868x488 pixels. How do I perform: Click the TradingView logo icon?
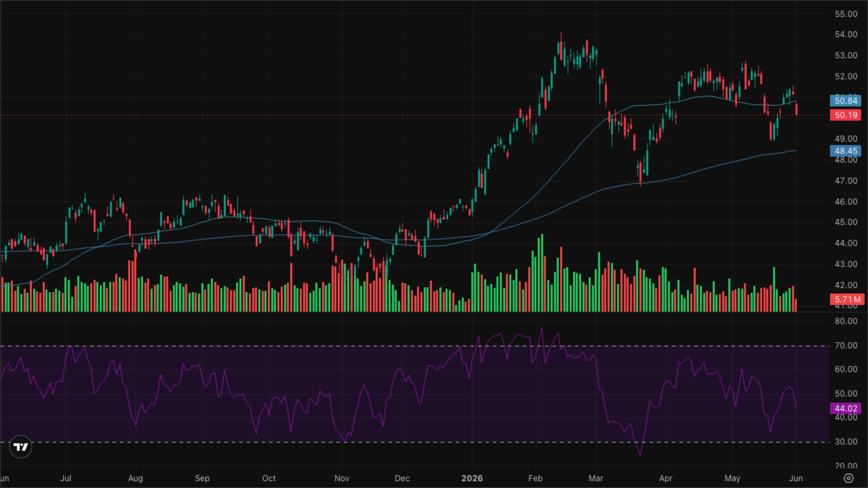click(x=21, y=447)
